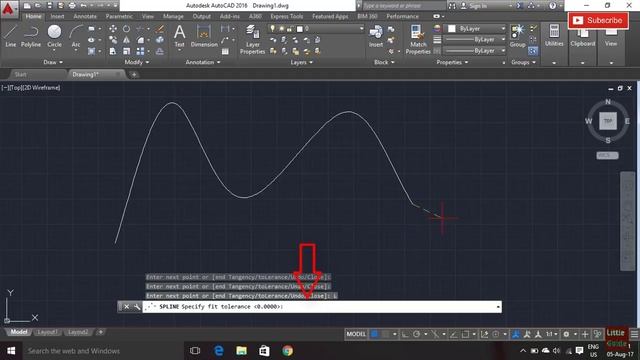Open the ByLayer linetype dropdown
This screenshot has height=360, width=640.
[475, 51]
